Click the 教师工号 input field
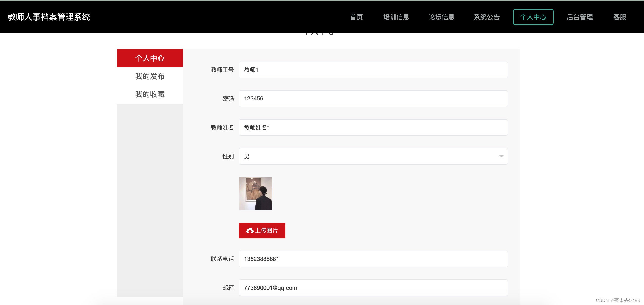 (373, 70)
